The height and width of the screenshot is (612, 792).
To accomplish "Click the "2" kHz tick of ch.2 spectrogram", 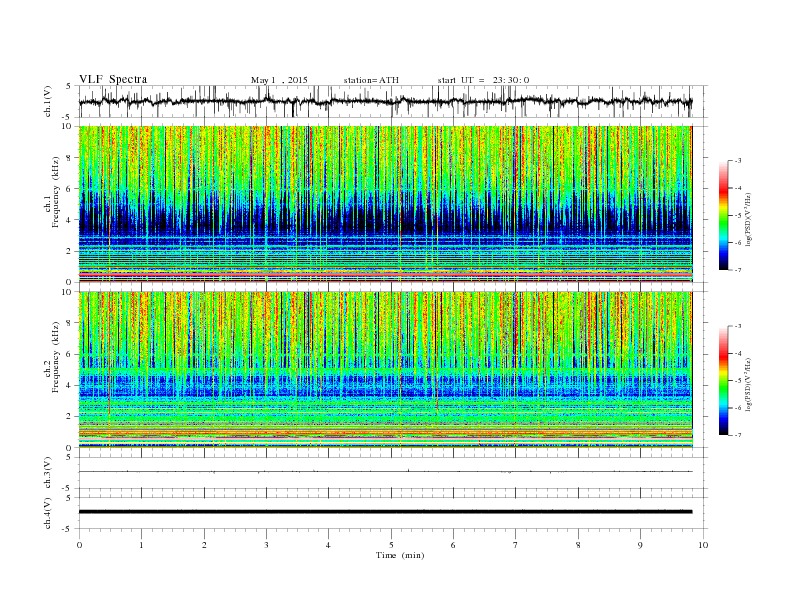I will (x=70, y=417).
